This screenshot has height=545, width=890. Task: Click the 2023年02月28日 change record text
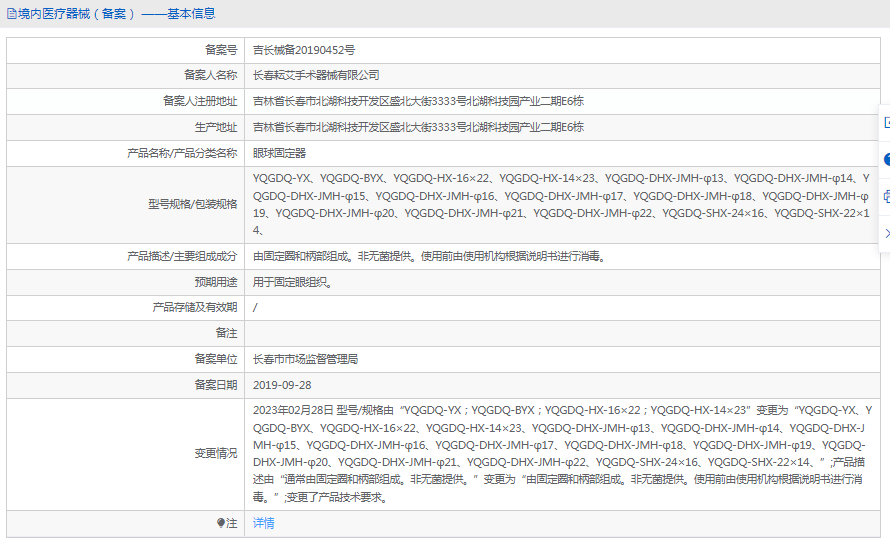562,454
